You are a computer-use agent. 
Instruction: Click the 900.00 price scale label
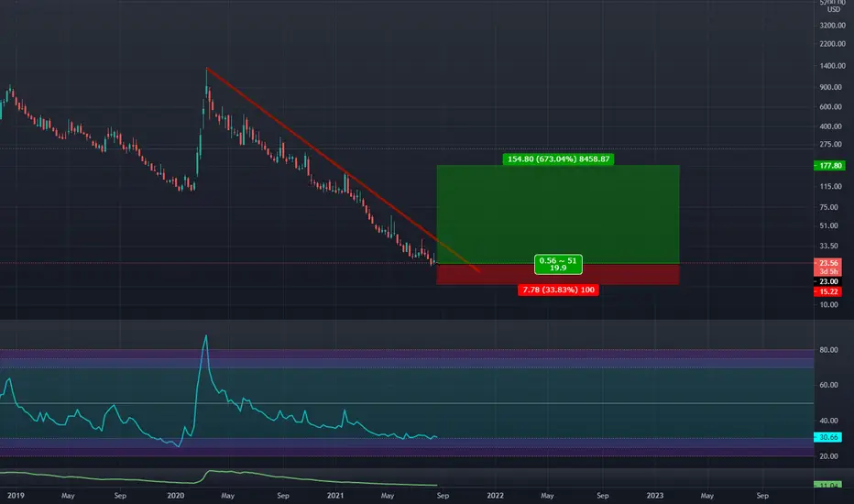coord(830,87)
